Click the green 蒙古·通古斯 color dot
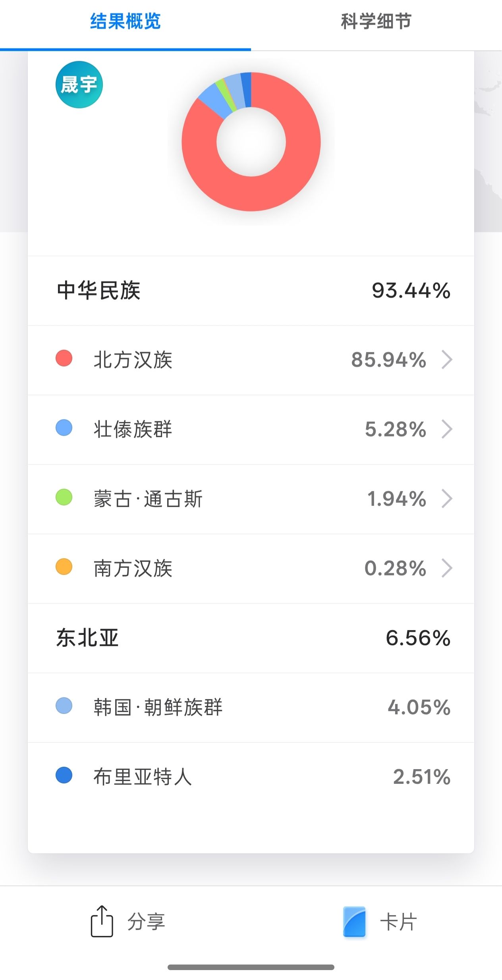Image resolution: width=502 pixels, height=980 pixels. tap(64, 497)
